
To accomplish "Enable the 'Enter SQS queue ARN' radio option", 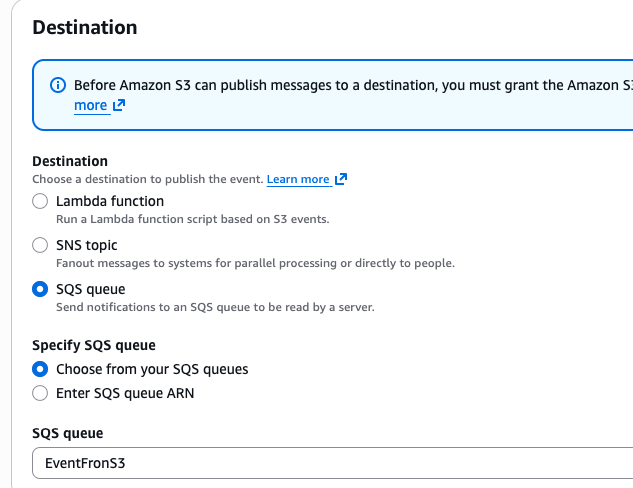I will pyautogui.click(x=40, y=393).
